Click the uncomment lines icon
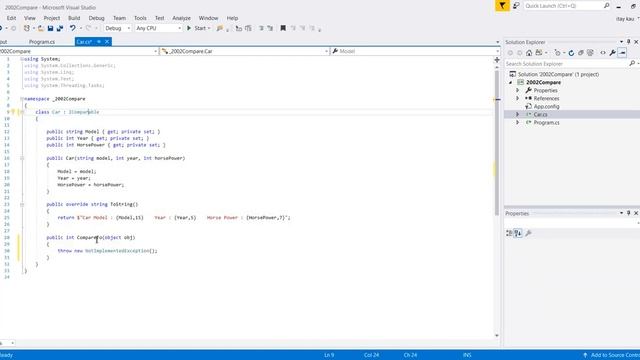Screen dimensions: 640x360 (x=270, y=28)
